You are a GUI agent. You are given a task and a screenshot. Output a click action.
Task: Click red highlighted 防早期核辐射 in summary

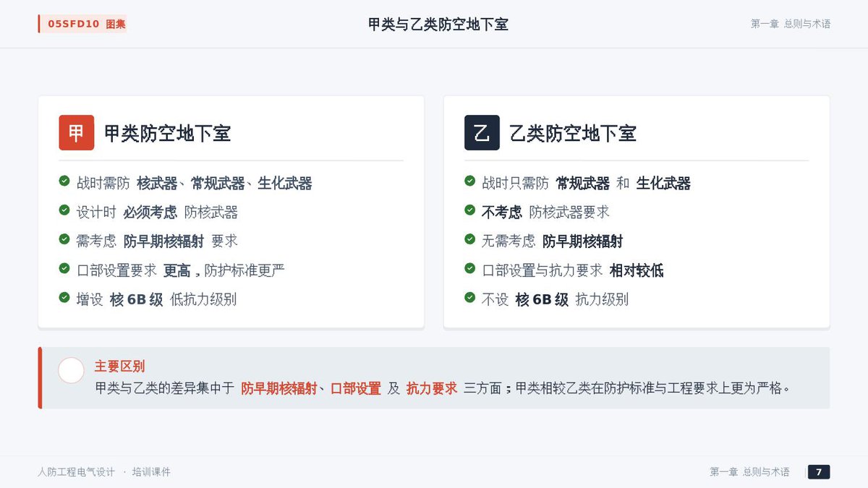pyautogui.click(x=279, y=388)
